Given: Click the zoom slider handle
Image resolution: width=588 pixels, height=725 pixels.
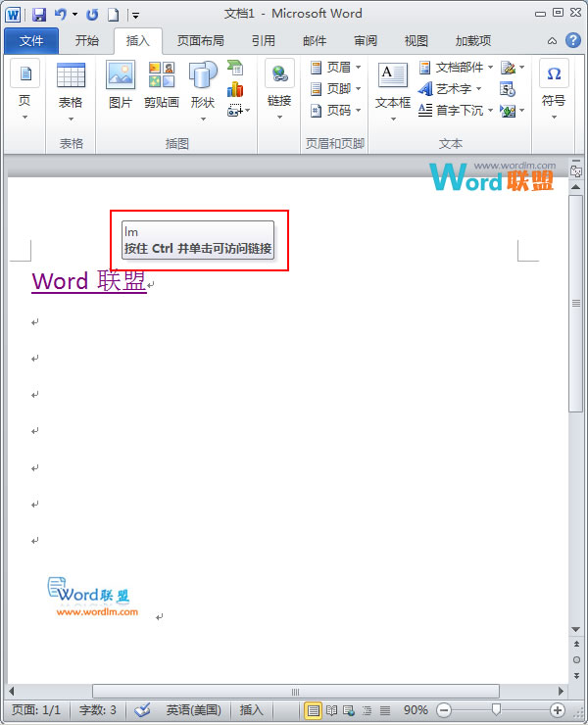Looking at the screenshot, I should tap(497, 709).
